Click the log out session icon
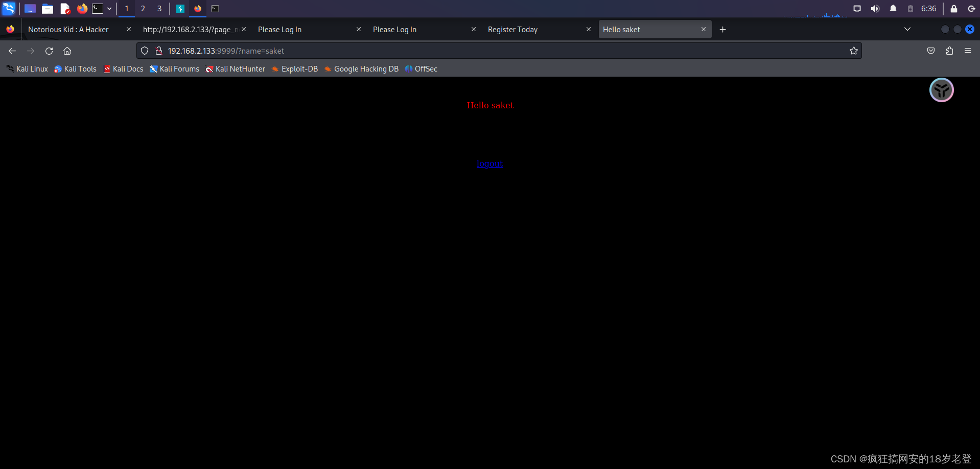This screenshot has height=469, width=980. (971, 9)
